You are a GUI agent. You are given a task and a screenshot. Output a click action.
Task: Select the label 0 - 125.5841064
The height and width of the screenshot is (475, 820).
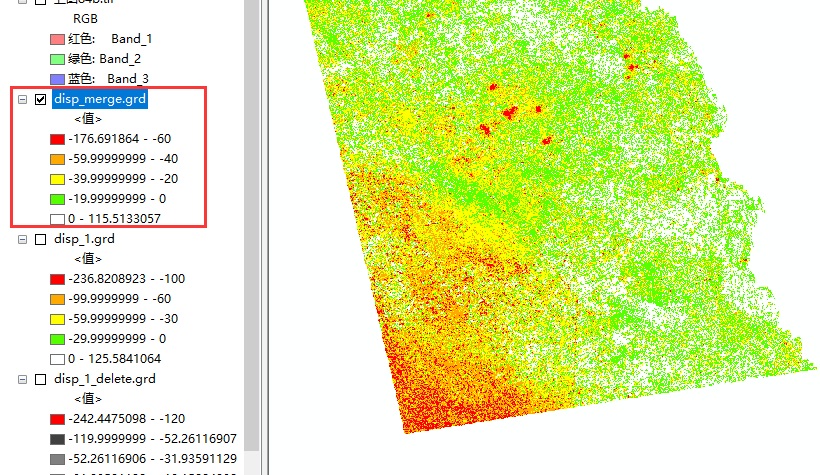coord(115,358)
